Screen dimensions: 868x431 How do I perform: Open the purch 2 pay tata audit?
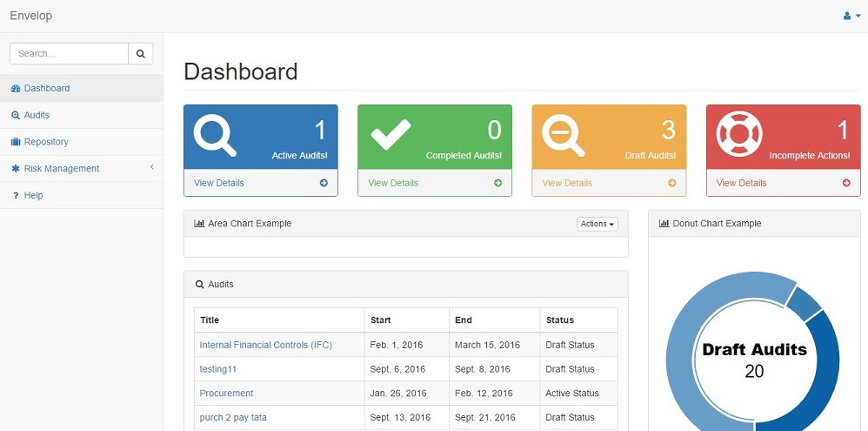tap(233, 417)
